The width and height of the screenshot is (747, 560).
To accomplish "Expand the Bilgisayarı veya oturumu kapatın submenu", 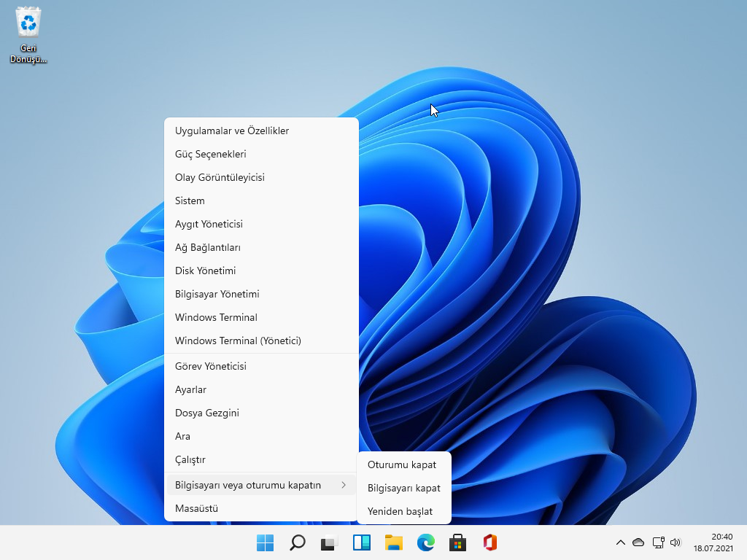I will click(248, 484).
